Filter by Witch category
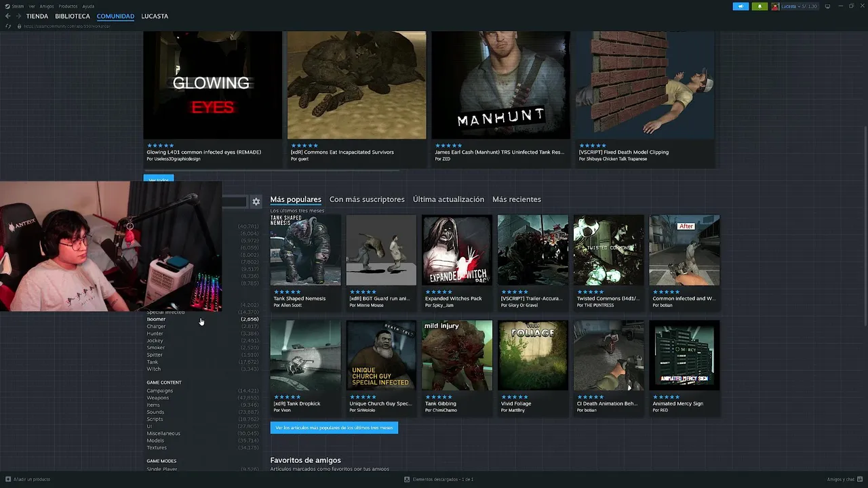Image resolution: width=868 pixels, height=488 pixels. (x=153, y=369)
